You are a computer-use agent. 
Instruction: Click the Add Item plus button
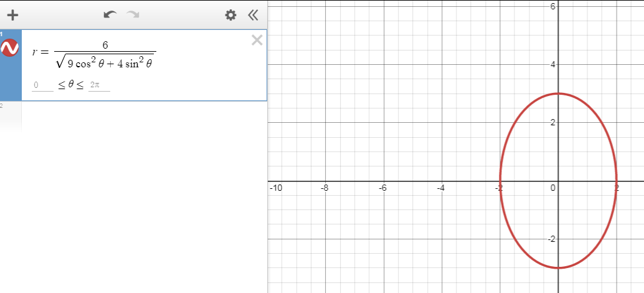point(13,15)
